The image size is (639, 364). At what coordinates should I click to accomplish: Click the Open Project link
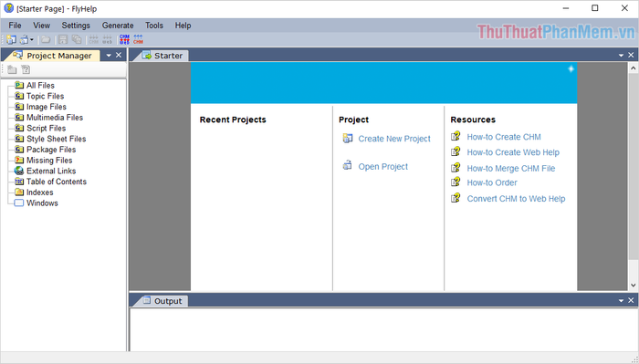pos(382,167)
